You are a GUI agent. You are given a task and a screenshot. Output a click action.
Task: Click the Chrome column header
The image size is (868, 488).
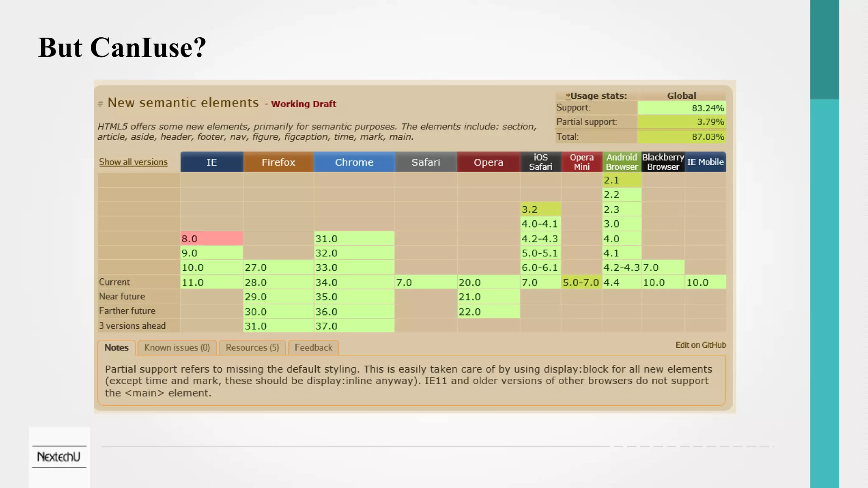[x=354, y=162]
